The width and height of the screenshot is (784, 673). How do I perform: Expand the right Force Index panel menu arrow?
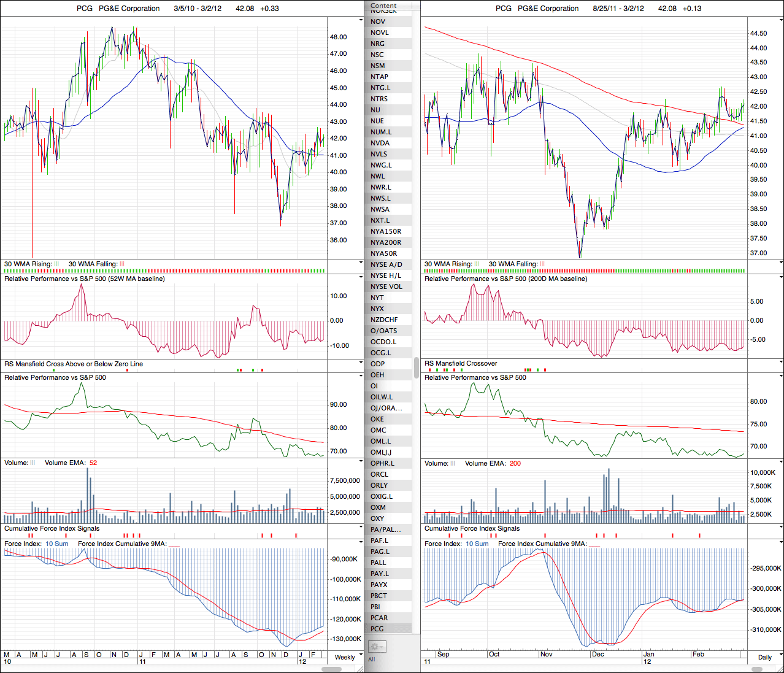pyautogui.click(x=780, y=543)
